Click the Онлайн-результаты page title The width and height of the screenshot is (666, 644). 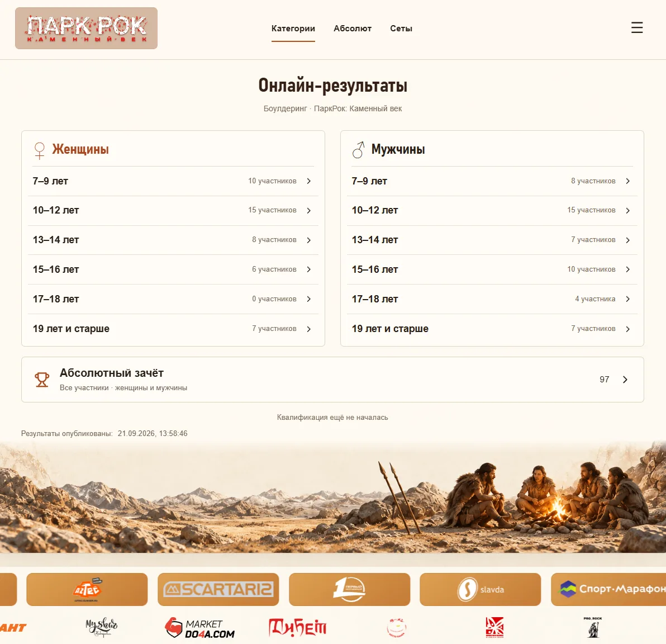(332, 86)
